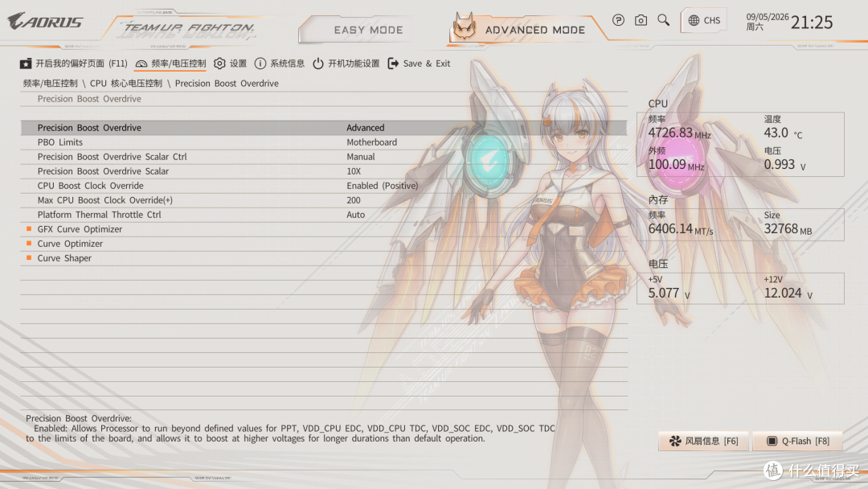Click the Q-Flash chip icon
Viewport: 868px width, 489px height.
(772, 441)
